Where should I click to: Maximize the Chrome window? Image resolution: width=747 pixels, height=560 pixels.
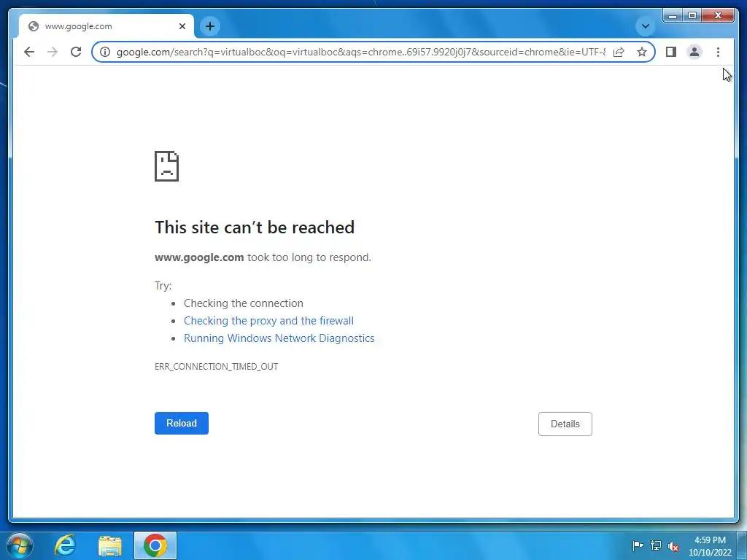point(692,16)
